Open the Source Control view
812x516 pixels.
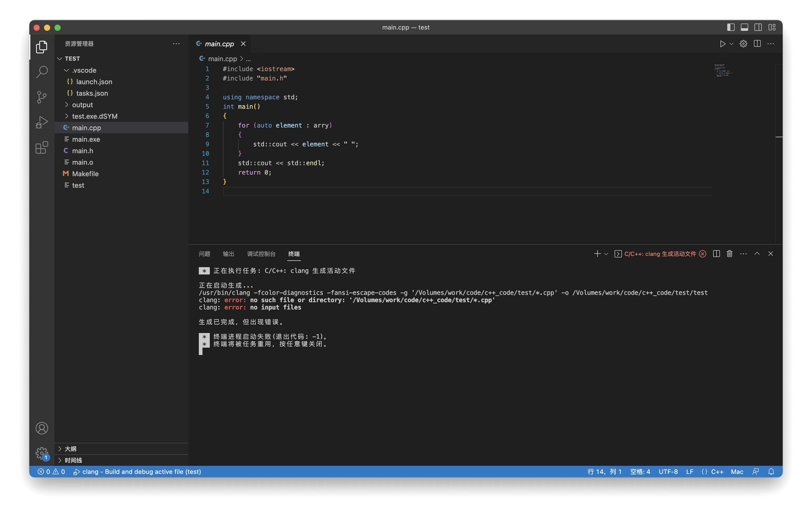(x=42, y=97)
